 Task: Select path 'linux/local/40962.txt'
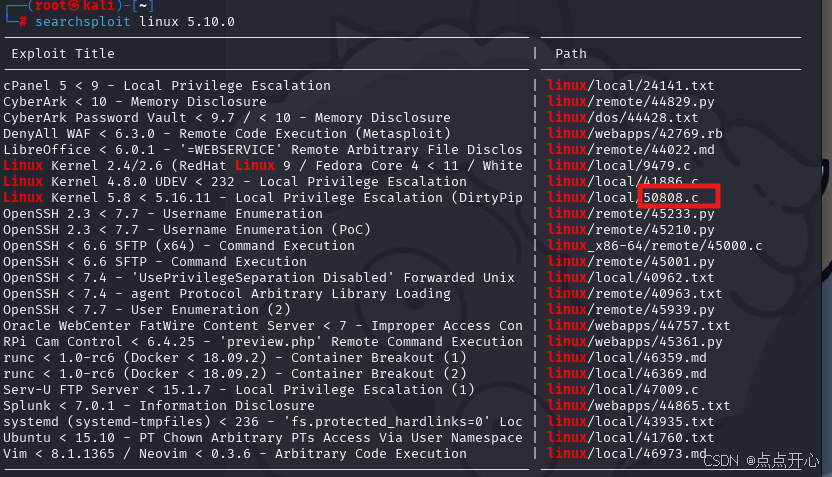[x=630, y=277]
